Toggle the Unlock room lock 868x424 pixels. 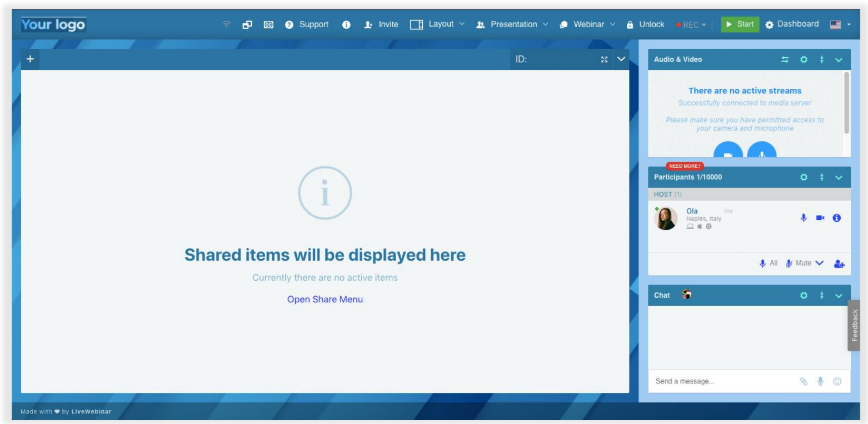pos(645,25)
